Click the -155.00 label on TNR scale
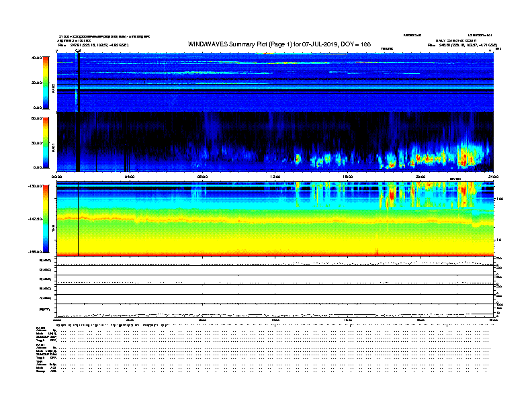This screenshot has height=411, width=532. coord(35,252)
